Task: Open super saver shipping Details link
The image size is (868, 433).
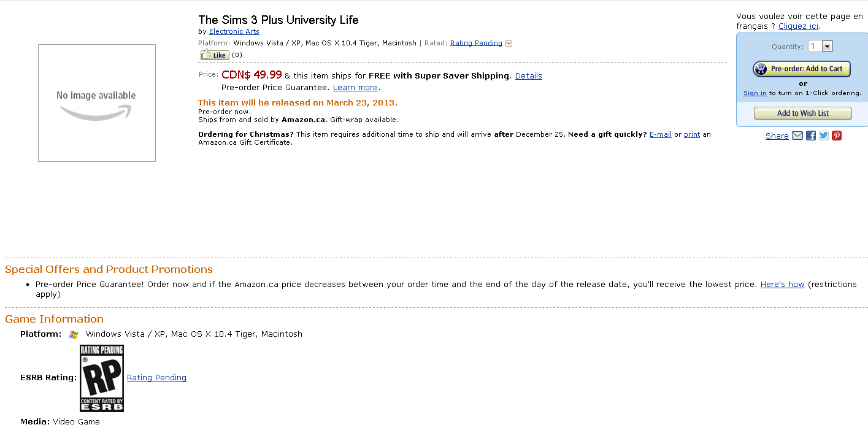Action: click(529, 76)
